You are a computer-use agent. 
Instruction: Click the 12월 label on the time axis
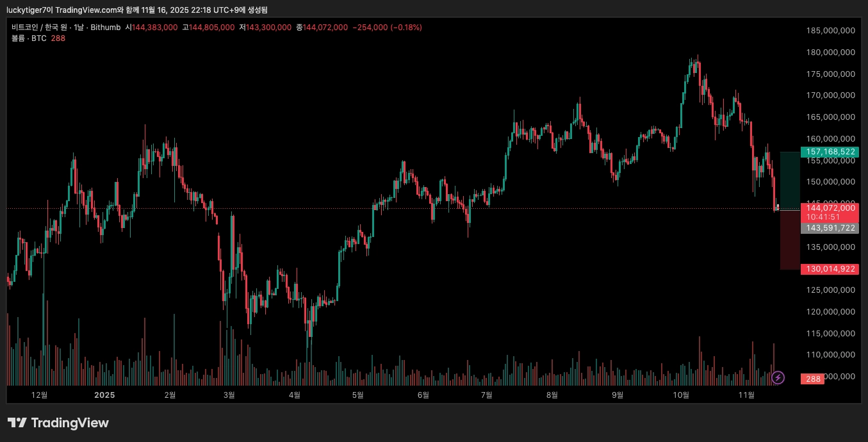39,395
